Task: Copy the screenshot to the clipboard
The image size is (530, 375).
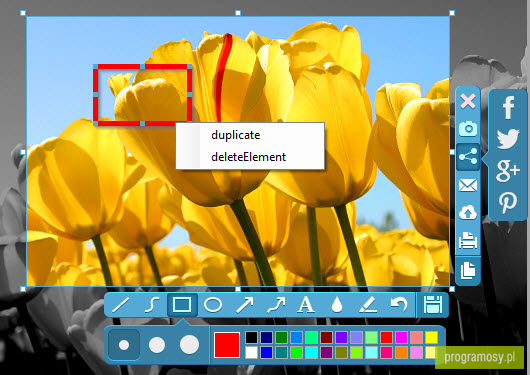Action: point(468,270)
